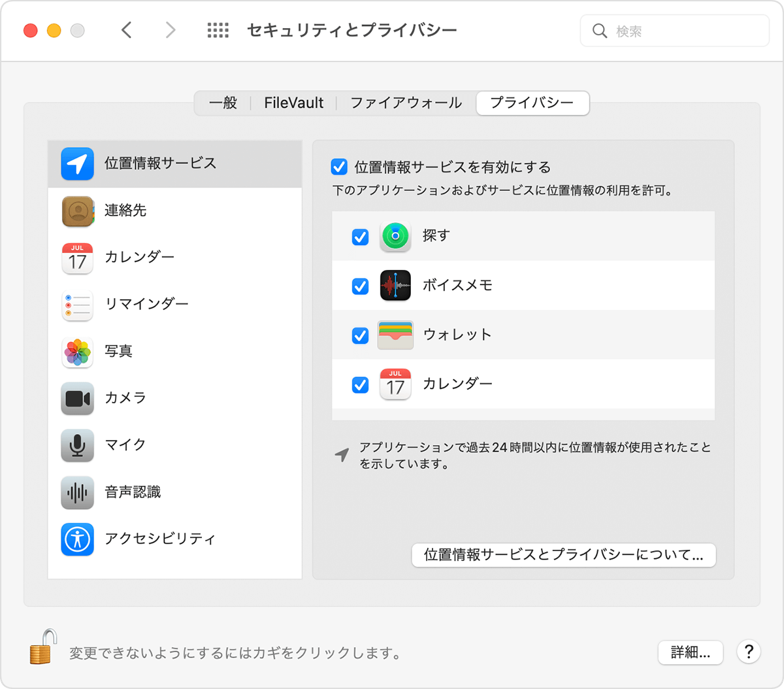Click the magnifying glass search icon
784x689 pixels.
(600, 31)
